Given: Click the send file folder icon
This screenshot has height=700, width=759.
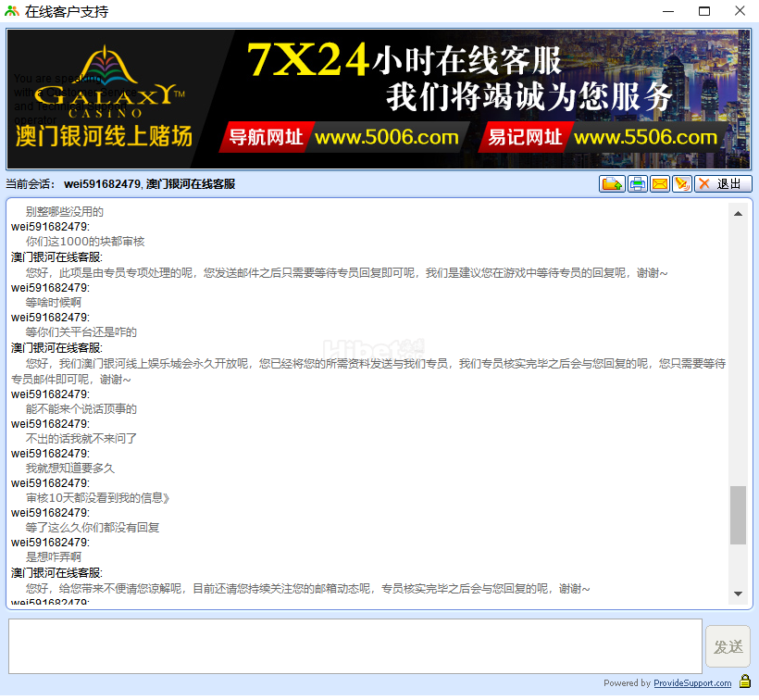Looking at the screenshot, I should click(611, 184).
